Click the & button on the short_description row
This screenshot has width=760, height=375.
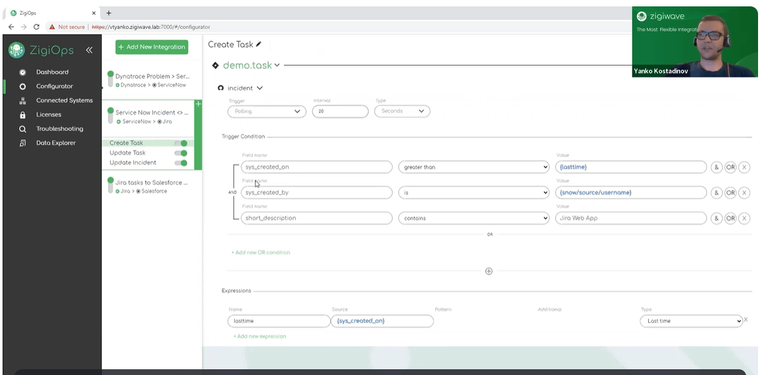tap(716, 219)
